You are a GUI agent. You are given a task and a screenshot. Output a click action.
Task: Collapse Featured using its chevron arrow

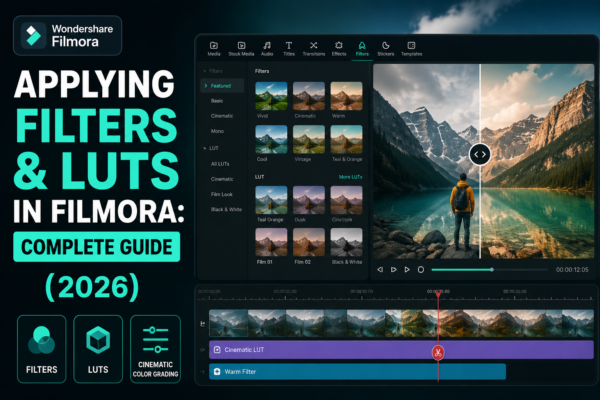(206, 86)
